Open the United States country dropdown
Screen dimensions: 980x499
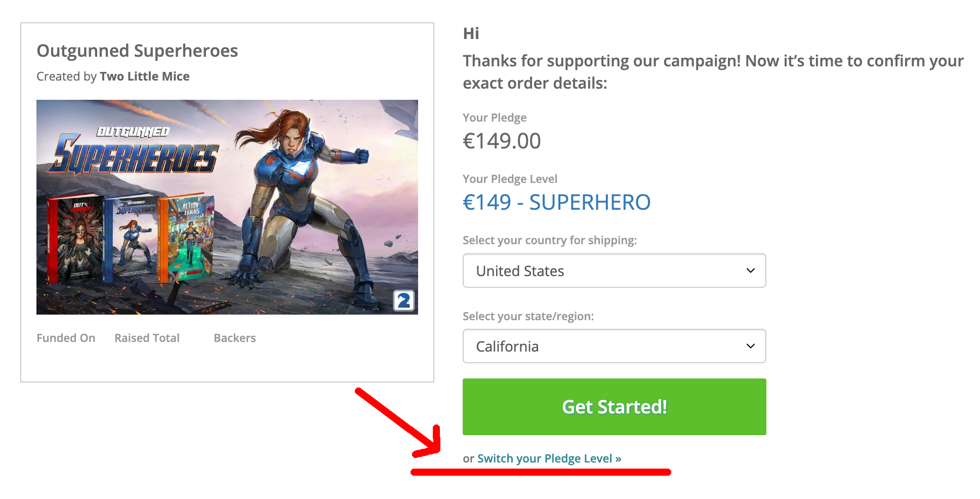coord(614,271)
